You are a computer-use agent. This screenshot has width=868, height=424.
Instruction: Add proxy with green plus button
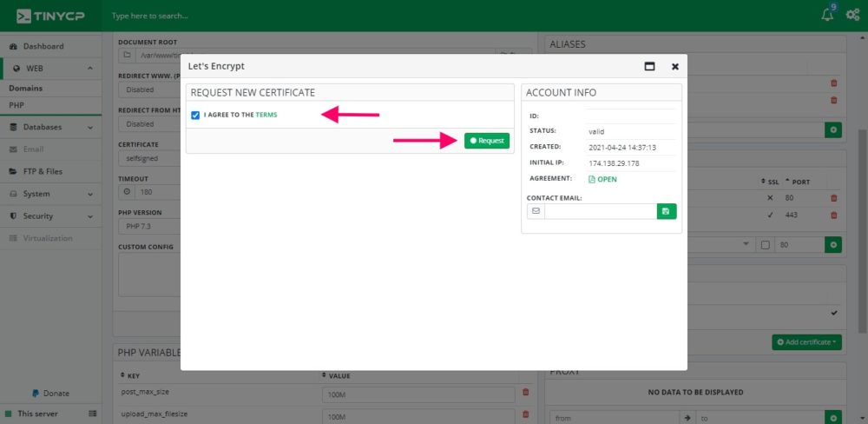[x=833, y=419]
